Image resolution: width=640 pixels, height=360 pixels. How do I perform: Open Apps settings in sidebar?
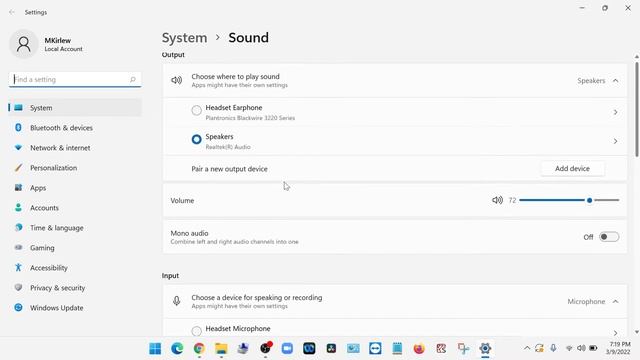75,188
